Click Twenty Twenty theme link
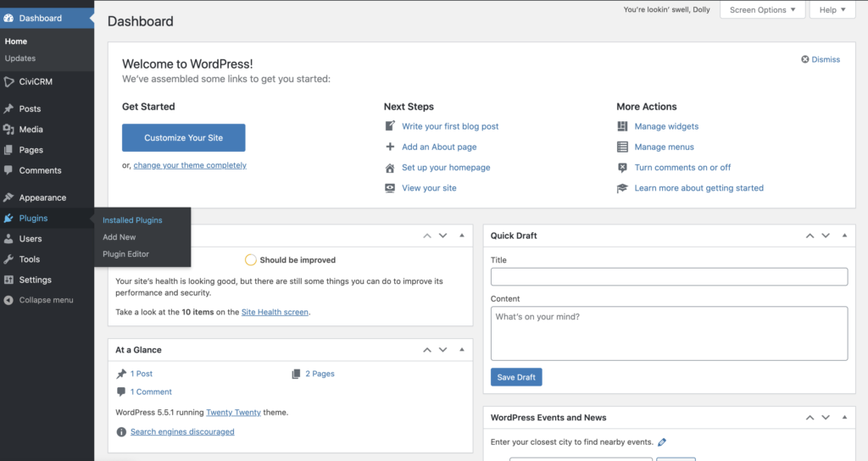This screenshot has height=461, width=868. pos(233,413)
